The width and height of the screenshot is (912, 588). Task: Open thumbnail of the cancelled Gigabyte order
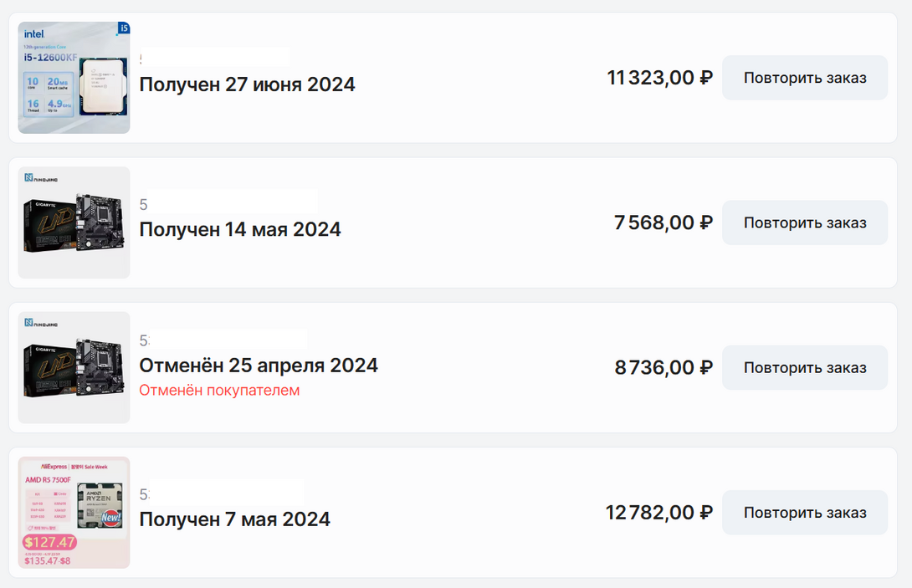pyautogui.click(x=74, y=367)
